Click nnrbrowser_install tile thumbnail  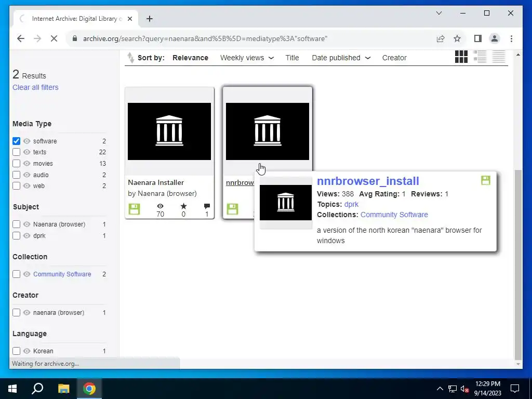click(268, 131)
